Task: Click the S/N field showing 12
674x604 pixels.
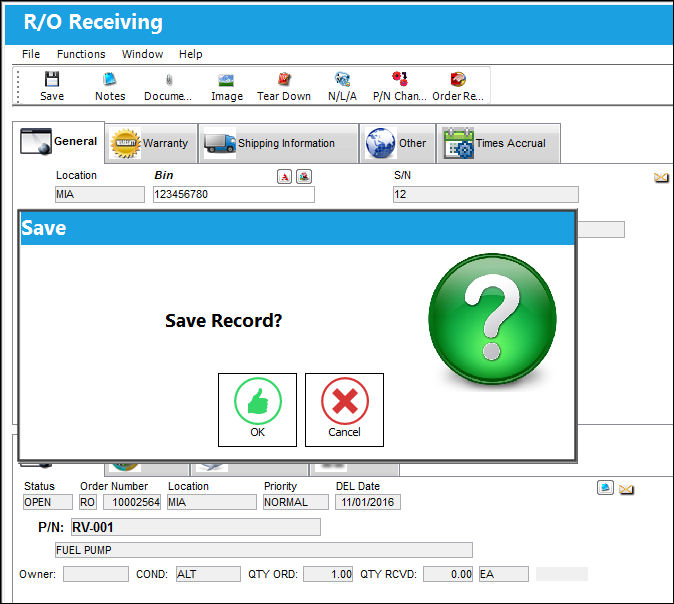Action: coord(485,194)
